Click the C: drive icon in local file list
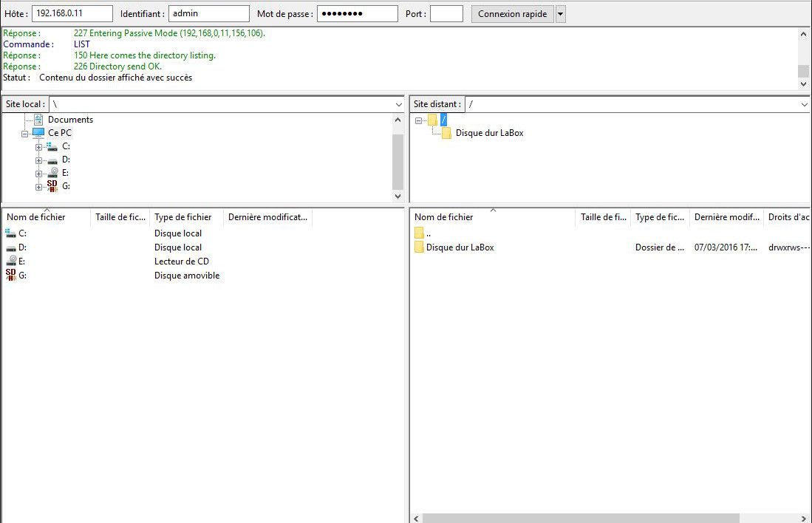This screenshot has height=523, width=812. [x=10, y=233]
